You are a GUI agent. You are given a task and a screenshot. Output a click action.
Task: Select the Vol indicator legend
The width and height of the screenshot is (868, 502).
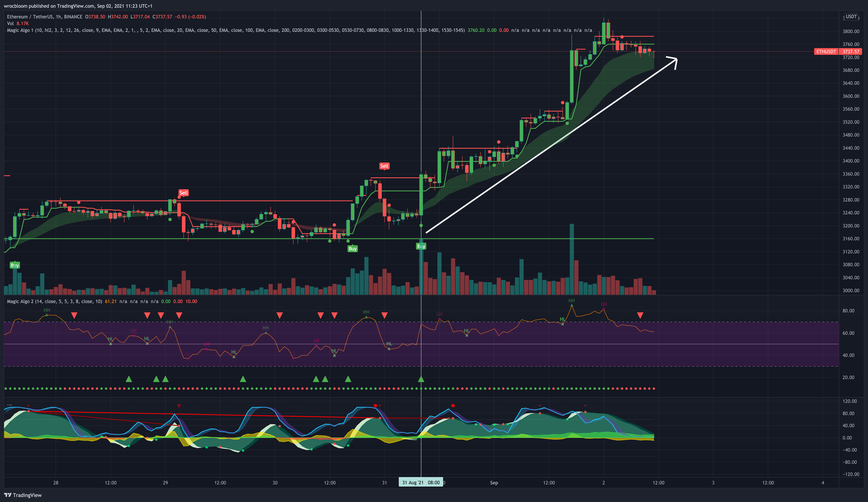click(x=10, y=23)
